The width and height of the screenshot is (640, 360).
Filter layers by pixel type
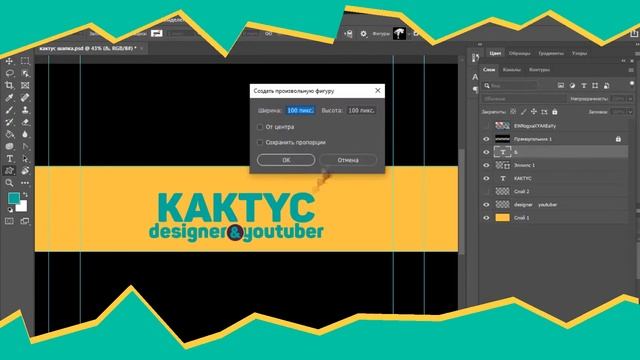[561, 85]
